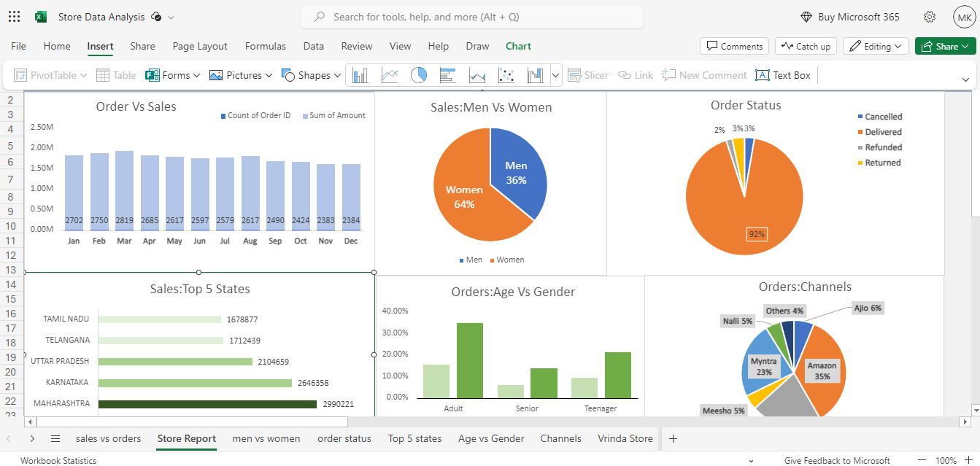Click the search box for tools and help
Viewport: 980px width, 466px height.
[x=472, y=17]
